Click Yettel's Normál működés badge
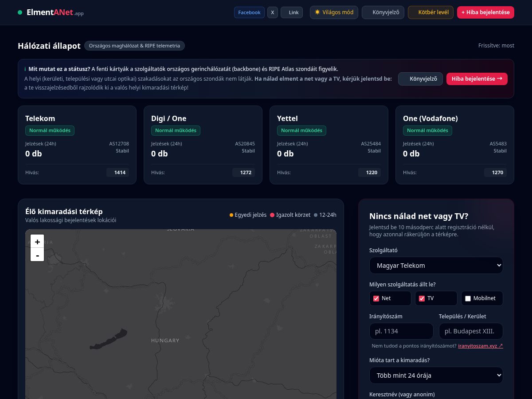The height and width of the screenshot is (399, 532). pos(302,130)
